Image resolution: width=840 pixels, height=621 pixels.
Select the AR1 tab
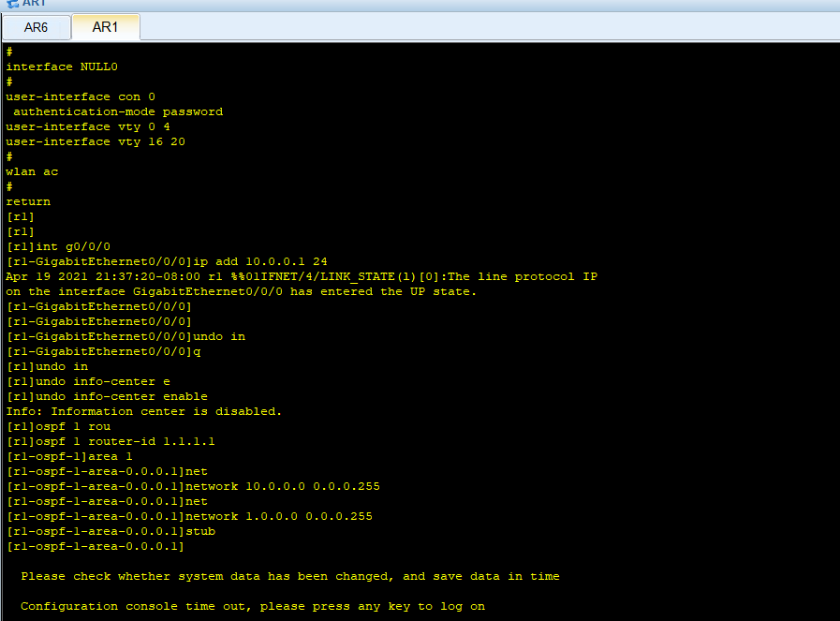point(105,27)
